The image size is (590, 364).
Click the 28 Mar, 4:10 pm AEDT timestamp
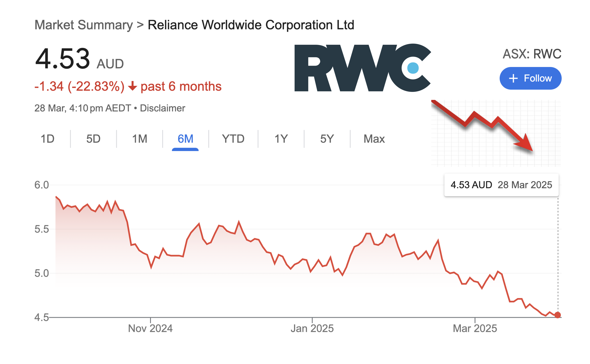pos(83,108)
